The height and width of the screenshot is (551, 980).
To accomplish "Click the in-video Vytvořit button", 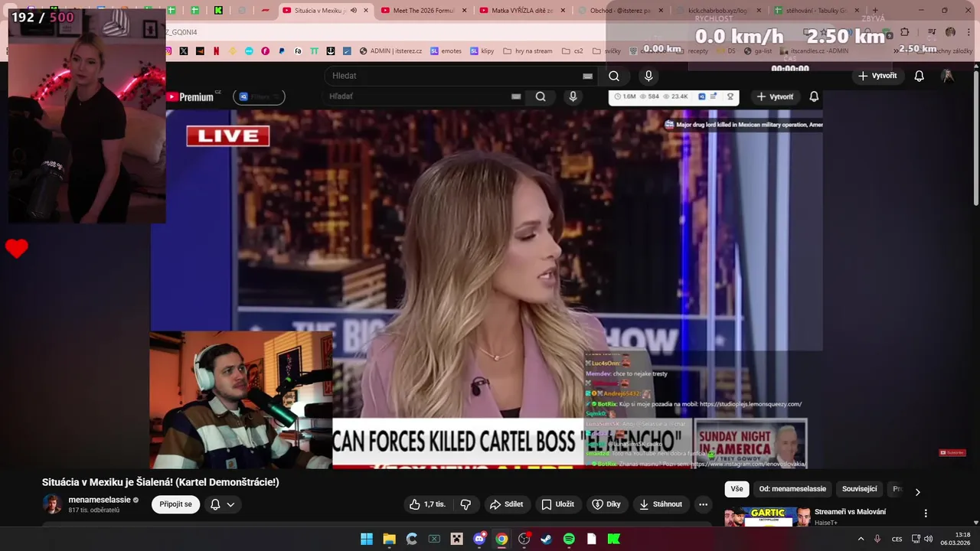I will pos(775,96).
